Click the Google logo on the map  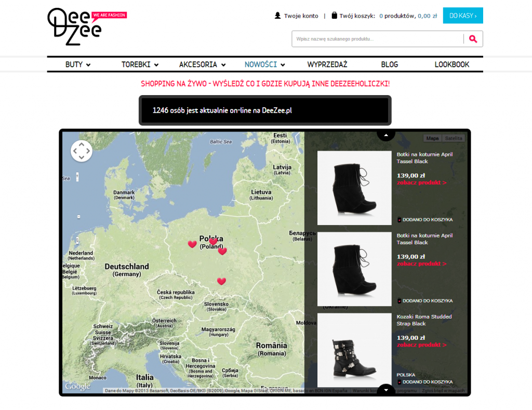(x=77, y=387)
